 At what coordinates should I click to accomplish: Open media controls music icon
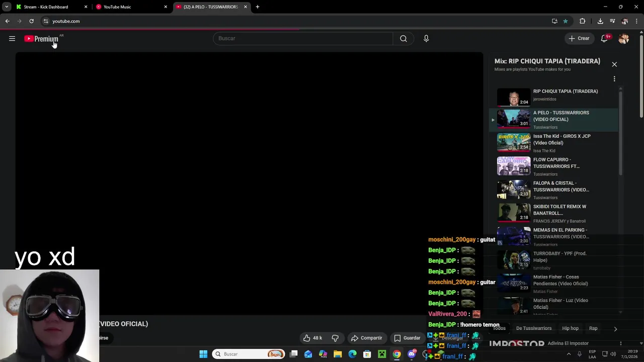pos(612,21)
